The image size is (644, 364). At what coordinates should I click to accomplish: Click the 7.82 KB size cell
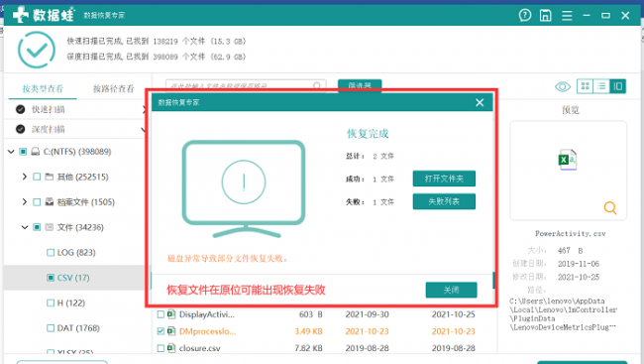point(308,348)
